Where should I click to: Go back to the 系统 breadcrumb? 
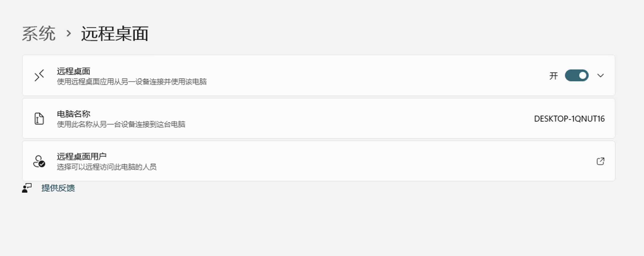pyautogui.click(x=39, y=33)
